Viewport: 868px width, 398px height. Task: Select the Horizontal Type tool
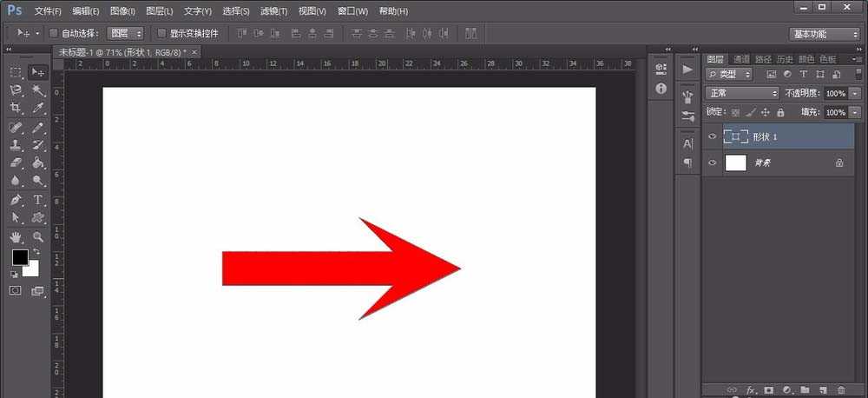pyautogui.click(x=37, y=200)
